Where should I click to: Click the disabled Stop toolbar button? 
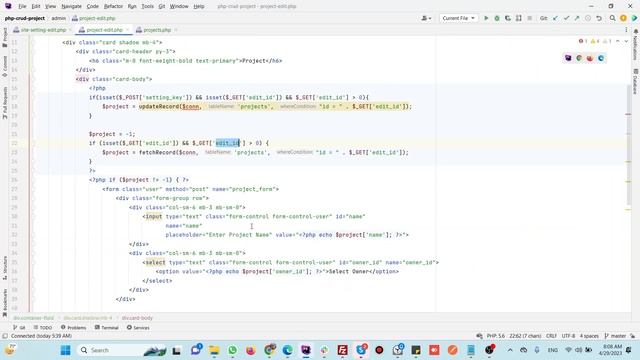529,18
